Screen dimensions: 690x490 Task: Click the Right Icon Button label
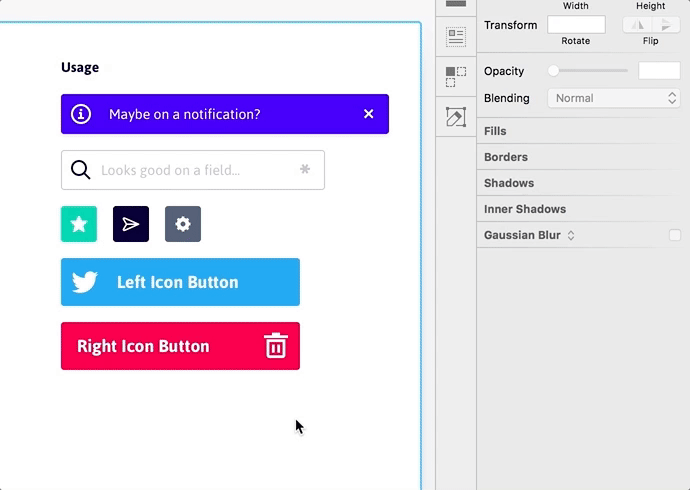[x=143, y=347]
